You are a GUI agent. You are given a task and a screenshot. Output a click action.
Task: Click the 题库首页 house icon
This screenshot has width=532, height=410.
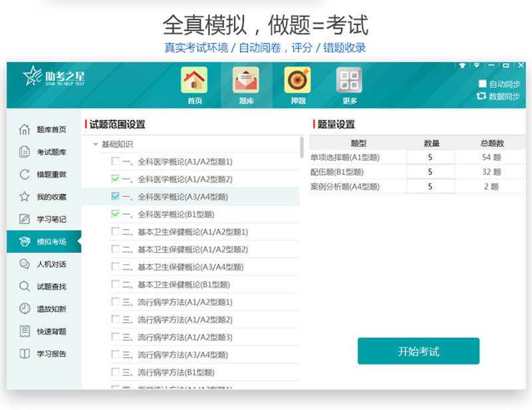click(x=25, y=129)
